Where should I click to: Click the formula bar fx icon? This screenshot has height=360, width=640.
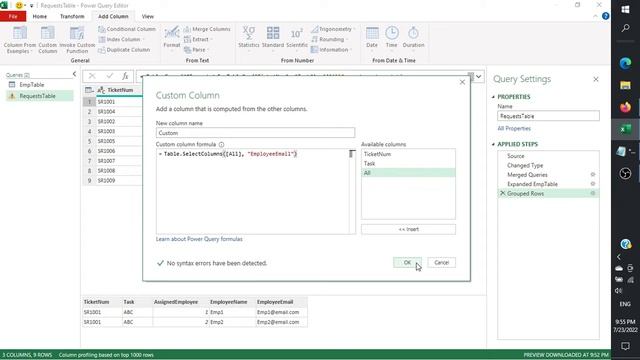125,76
